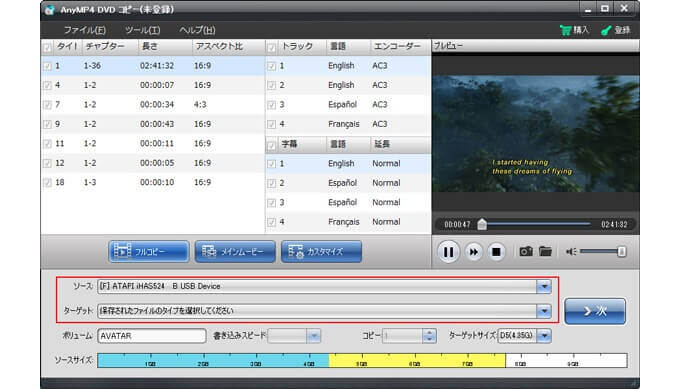Open the target size D5 dropdown
This screenshot has width=696, height=389.
545,336
